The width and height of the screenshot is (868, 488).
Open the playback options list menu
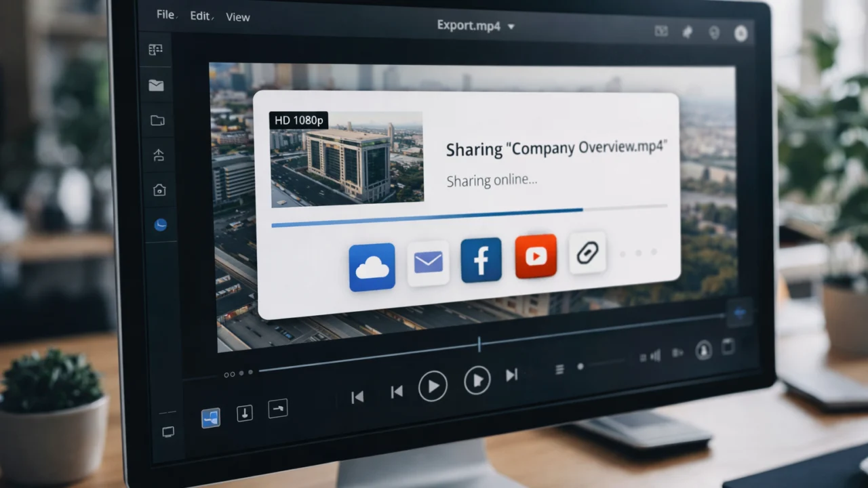(x=559, y=369)
